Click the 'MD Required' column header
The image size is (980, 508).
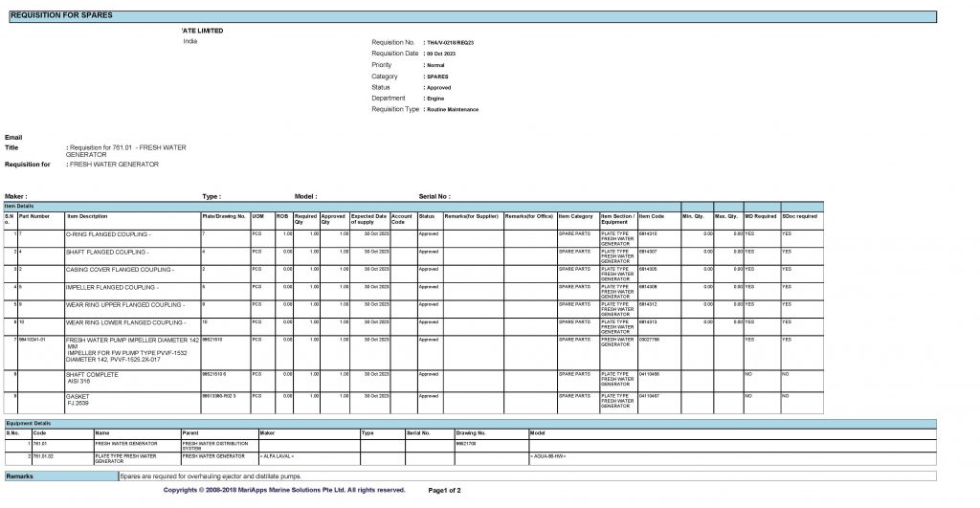coord(760,216)
